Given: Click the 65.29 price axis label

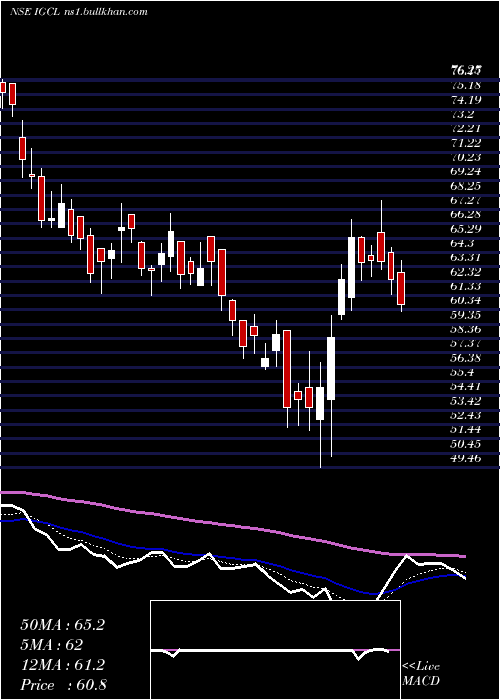Looking at the screenshot, I should click(466, 229).
